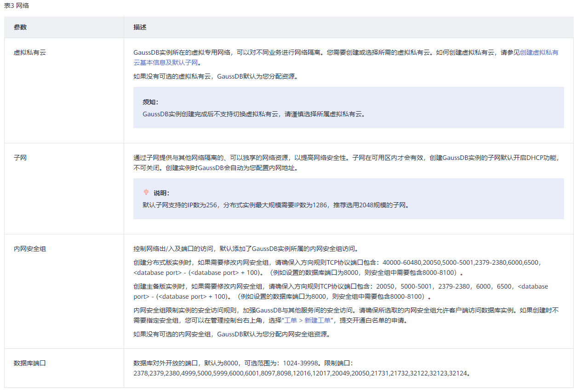582x392 pixels.
Task: Click the lightbulb icon beside 说明
Action: [146, 193]
